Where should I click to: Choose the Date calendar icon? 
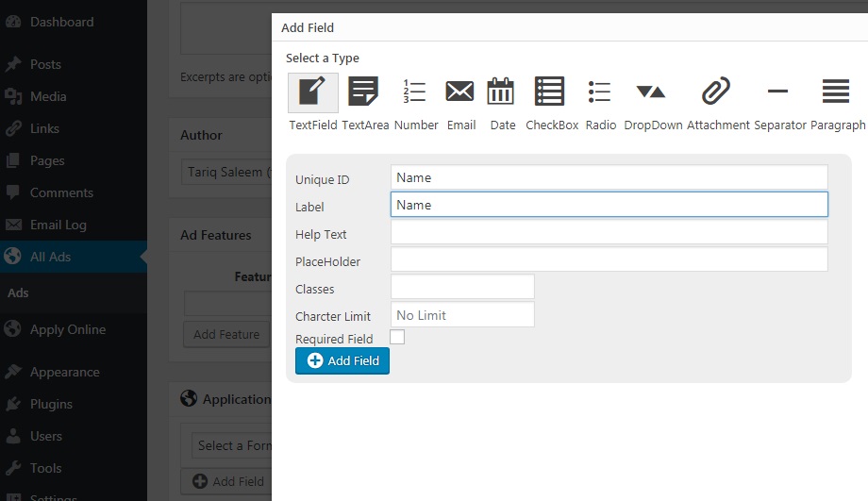pyautogui.click(x=502, y=92)
